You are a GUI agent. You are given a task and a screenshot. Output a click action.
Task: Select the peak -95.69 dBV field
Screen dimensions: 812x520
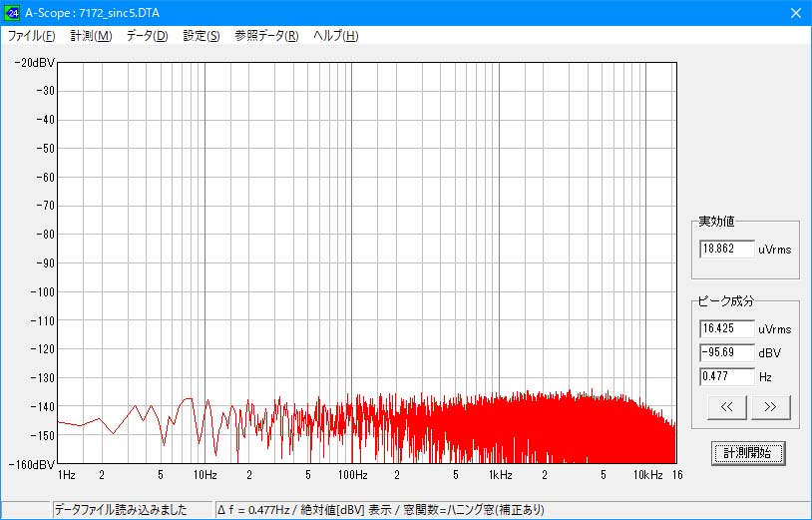pos(727,352)
